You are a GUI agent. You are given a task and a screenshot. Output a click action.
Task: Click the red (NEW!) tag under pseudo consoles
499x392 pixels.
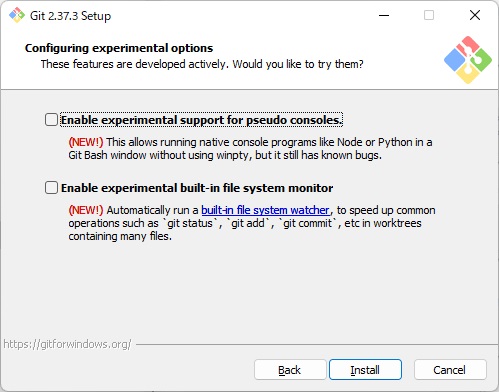pyautogui.click(x=86, y=142)
